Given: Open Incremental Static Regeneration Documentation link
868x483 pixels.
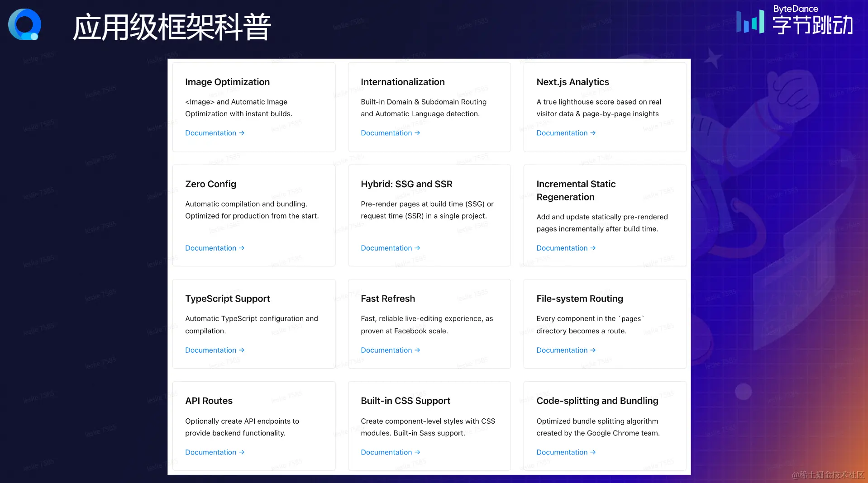Looking at the screenshot, I should coord(566,248).
